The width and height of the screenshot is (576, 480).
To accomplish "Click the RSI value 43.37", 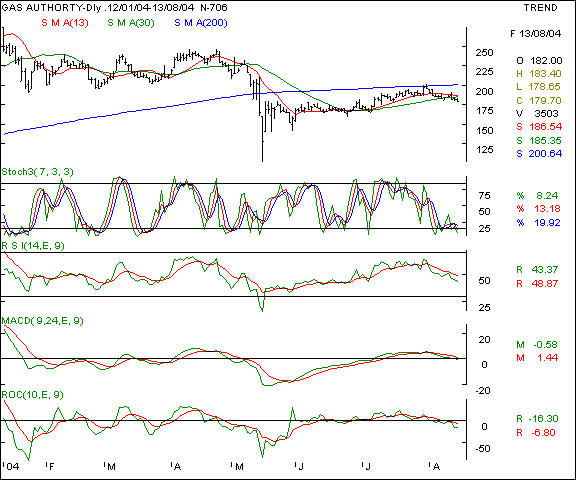I will click(545, 270).
